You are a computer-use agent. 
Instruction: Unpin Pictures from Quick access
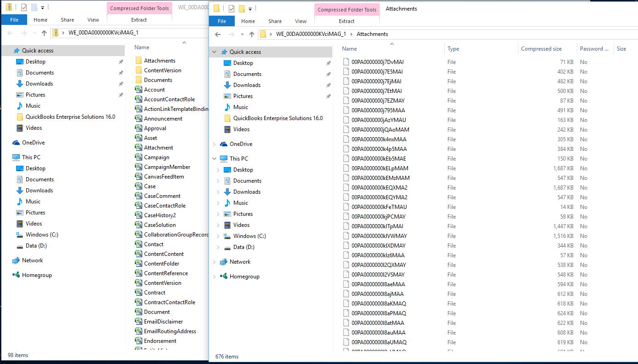click(329, 96)
